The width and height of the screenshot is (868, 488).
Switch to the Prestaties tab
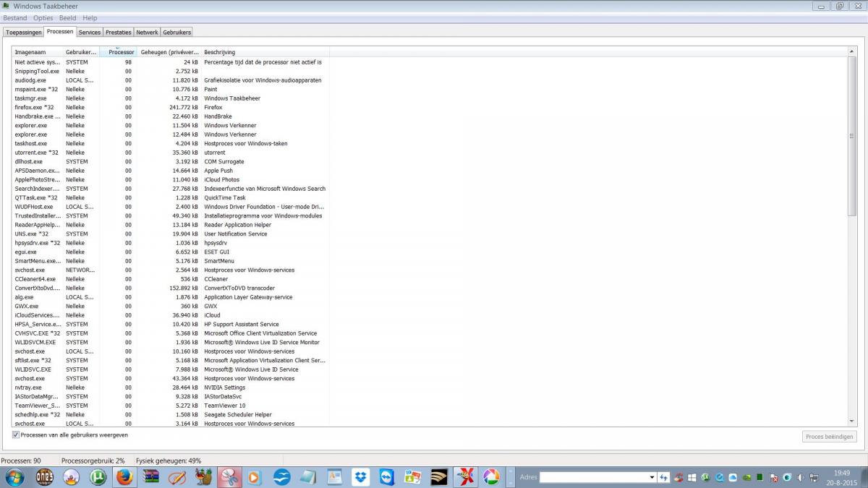tap(119, 33)
